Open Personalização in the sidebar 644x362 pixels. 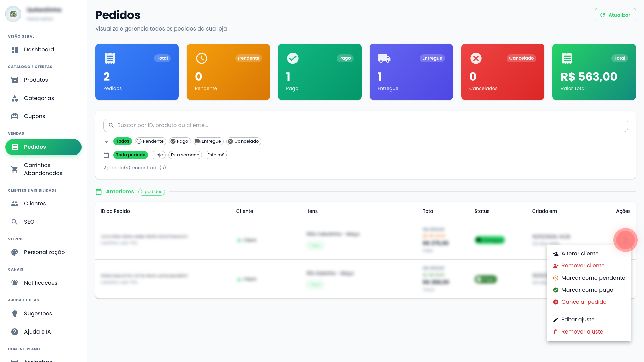tap(43, 252)
